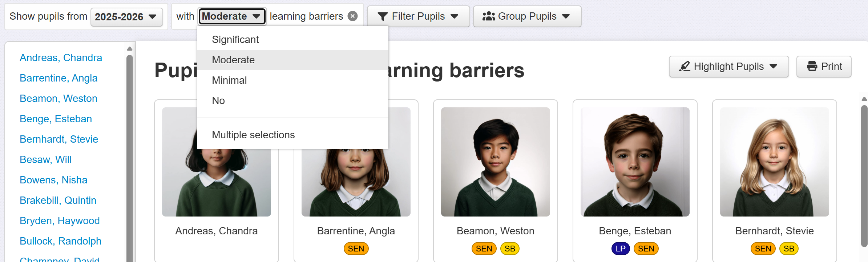Screen dimensions: 868x262
Task: Click the people icon in Group Pupils
Action: (489, 16)
